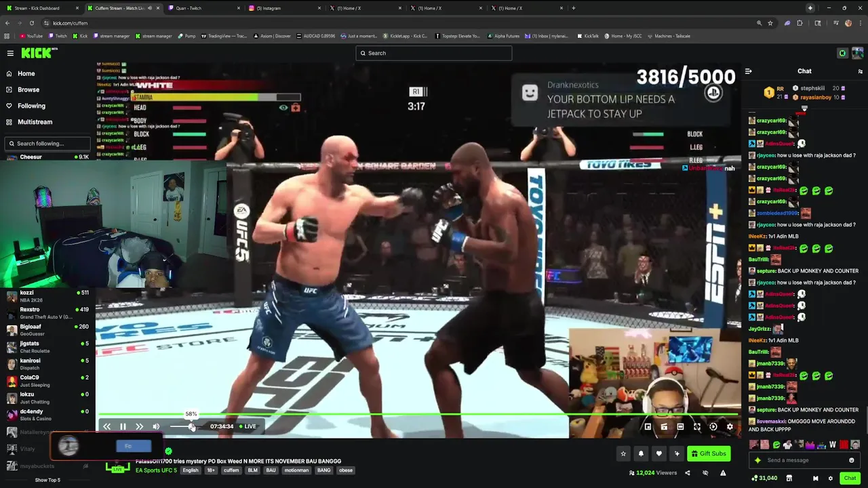Open the YouTube bookmark
868x488 pixels.
31,36
